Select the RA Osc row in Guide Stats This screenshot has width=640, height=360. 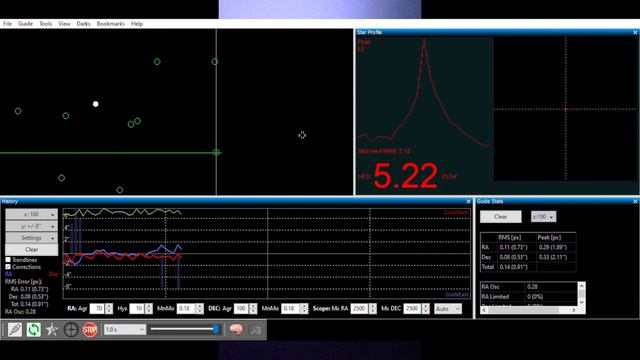(x=529, y=287)
